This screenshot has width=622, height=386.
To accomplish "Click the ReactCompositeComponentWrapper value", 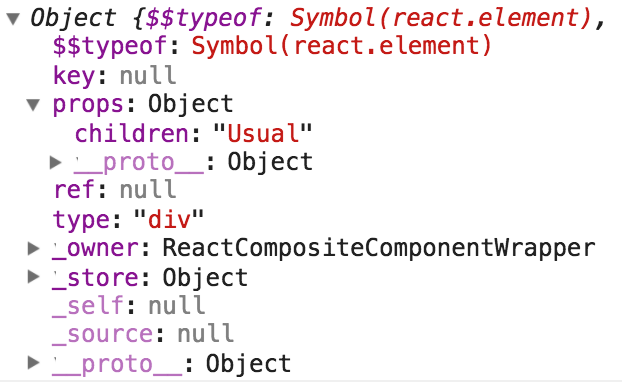I will point(379,248).
